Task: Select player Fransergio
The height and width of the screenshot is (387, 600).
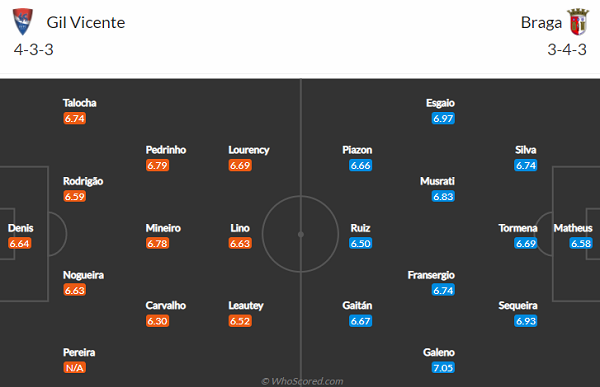Action: (431, 275)
